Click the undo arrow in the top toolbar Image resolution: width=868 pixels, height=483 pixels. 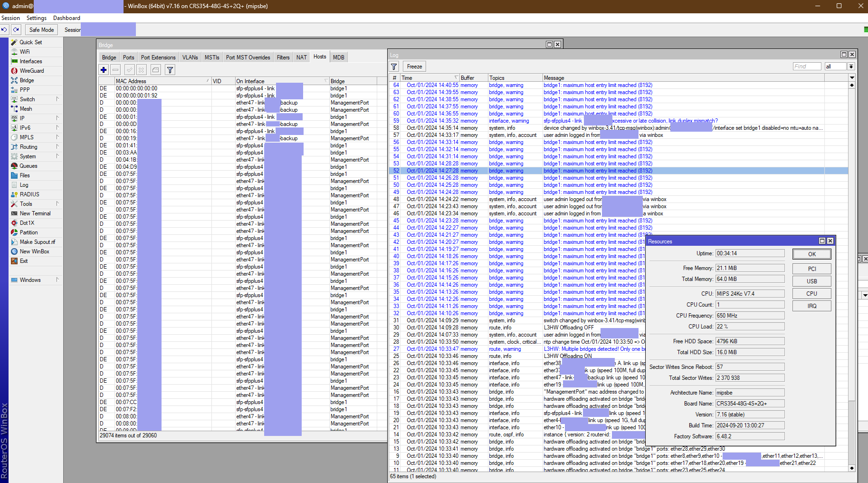coord(5,29)
